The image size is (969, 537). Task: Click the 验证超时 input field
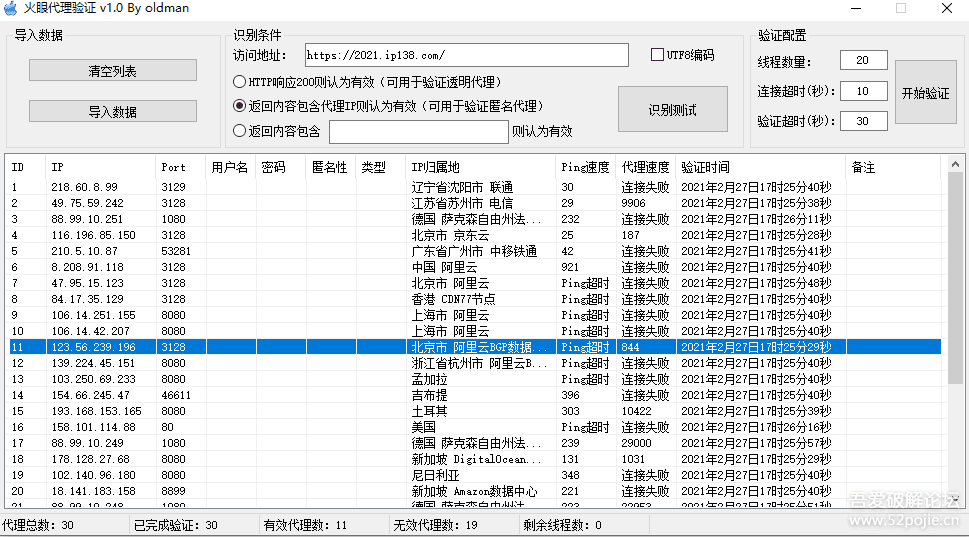(863, 122)
